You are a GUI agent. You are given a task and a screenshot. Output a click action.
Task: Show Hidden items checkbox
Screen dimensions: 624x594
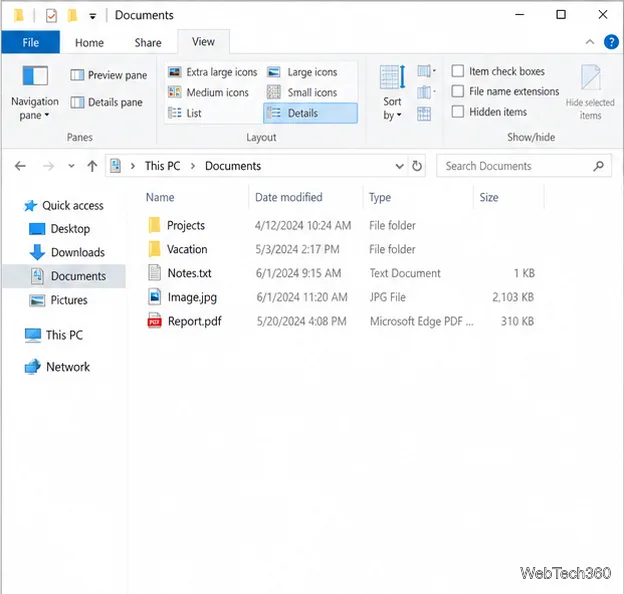tap(458, 111)
